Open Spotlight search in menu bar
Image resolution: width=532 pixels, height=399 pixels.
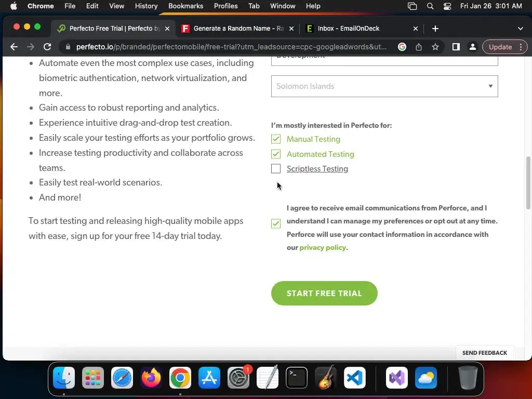pyautogui.click(x=430, y=6)
